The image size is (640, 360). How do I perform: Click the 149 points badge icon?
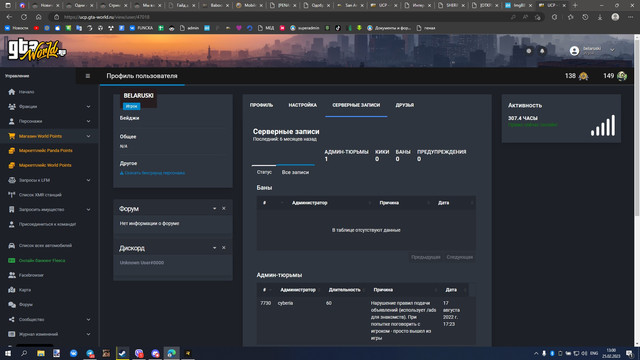(x=622, y=76)
